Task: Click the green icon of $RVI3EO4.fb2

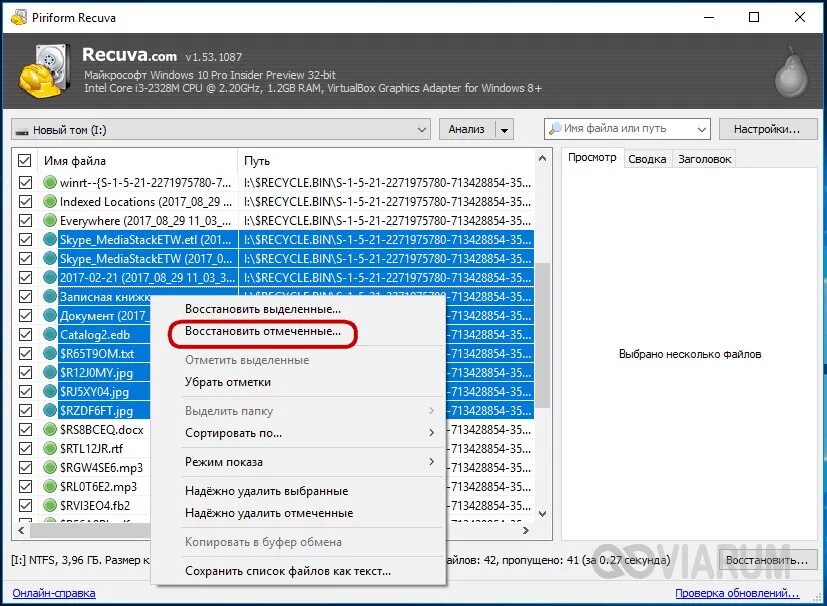Action: coord(50,505)
